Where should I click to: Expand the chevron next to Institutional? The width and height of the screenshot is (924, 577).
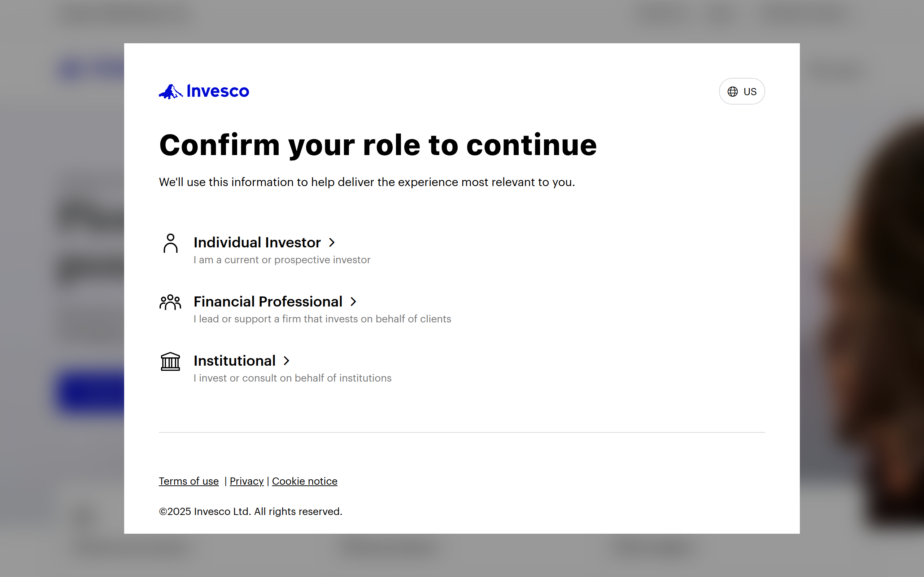point(287,361)
